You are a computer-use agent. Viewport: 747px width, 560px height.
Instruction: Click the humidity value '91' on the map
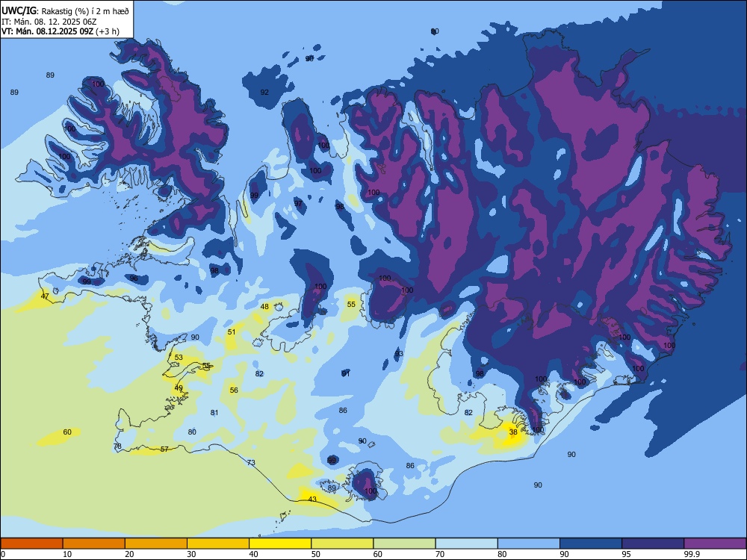346,374
